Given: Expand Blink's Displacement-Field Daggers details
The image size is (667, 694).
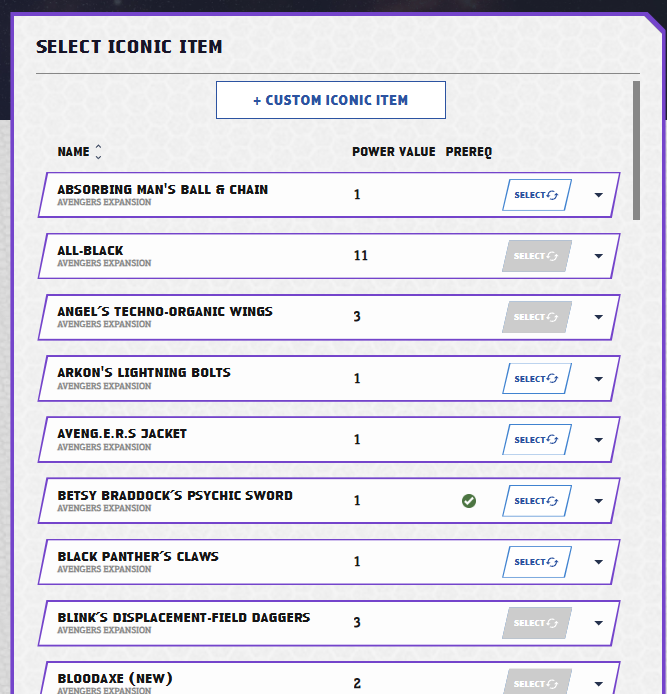Looking at the screenshot, I should point(599,624).
